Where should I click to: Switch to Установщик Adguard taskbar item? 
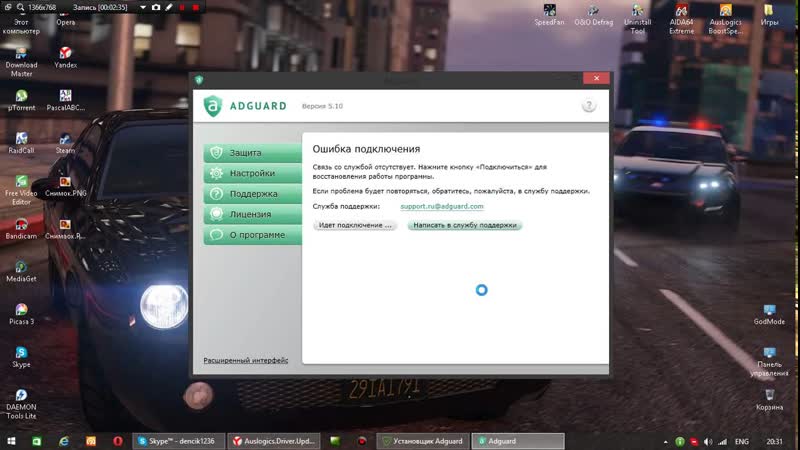click(422, 441)
